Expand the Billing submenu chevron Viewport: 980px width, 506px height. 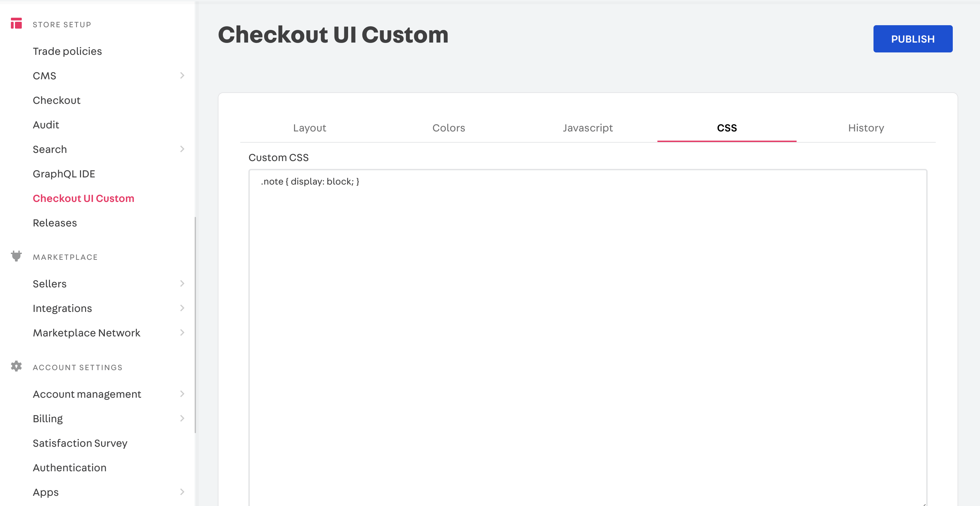pos(182,418)
